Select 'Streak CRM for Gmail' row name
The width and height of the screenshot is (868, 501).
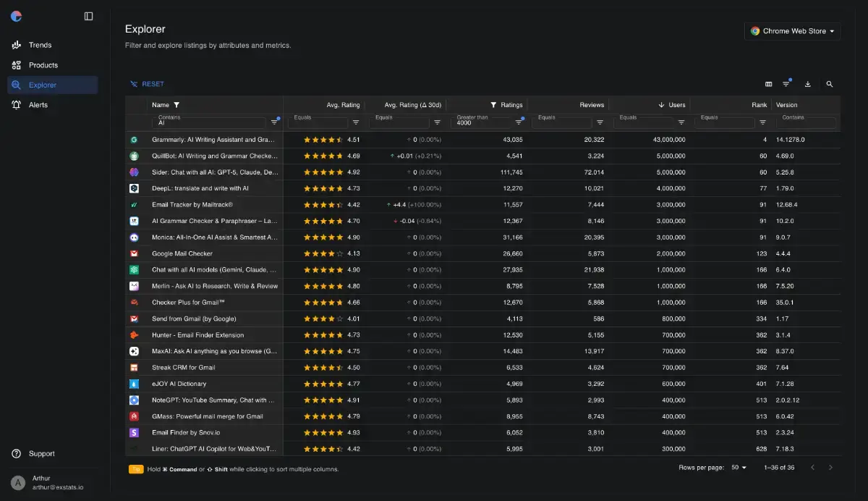pyautogui.click(x=184, y=367)
